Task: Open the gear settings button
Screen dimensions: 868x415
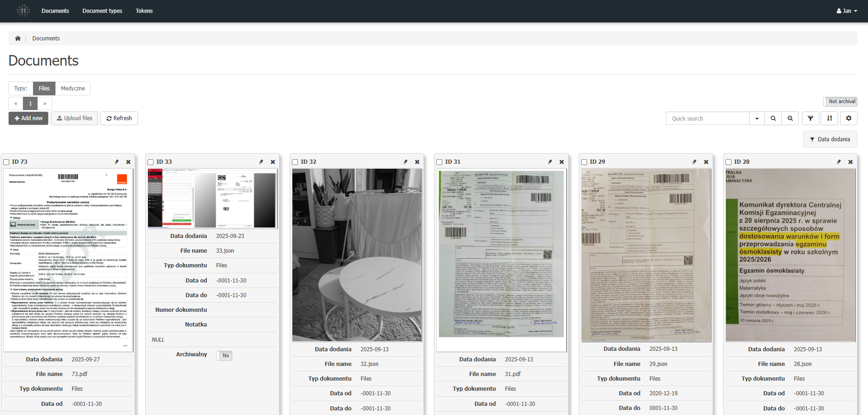Action: [x=848, y=118]
